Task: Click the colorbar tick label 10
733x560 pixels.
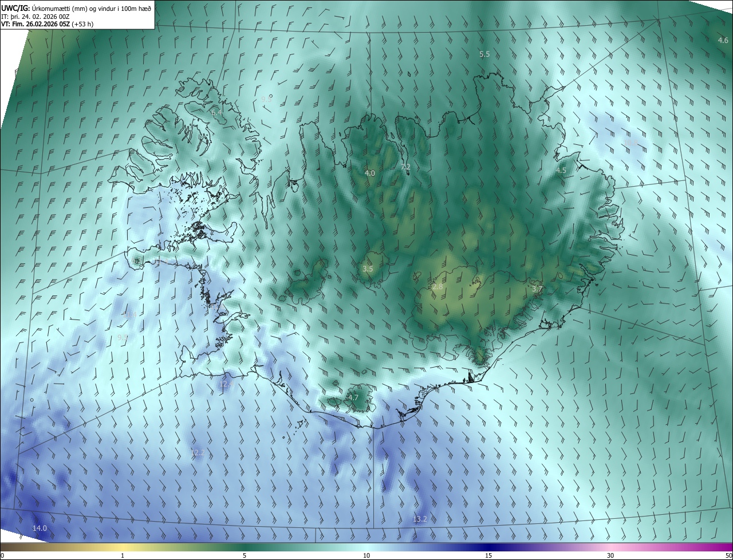Action: pos(366,555)
